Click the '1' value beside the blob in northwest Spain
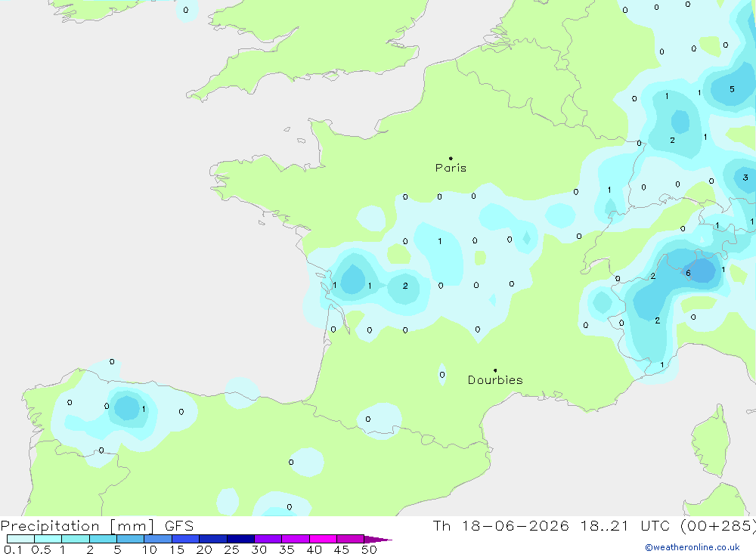 click(x=144, y=409)
